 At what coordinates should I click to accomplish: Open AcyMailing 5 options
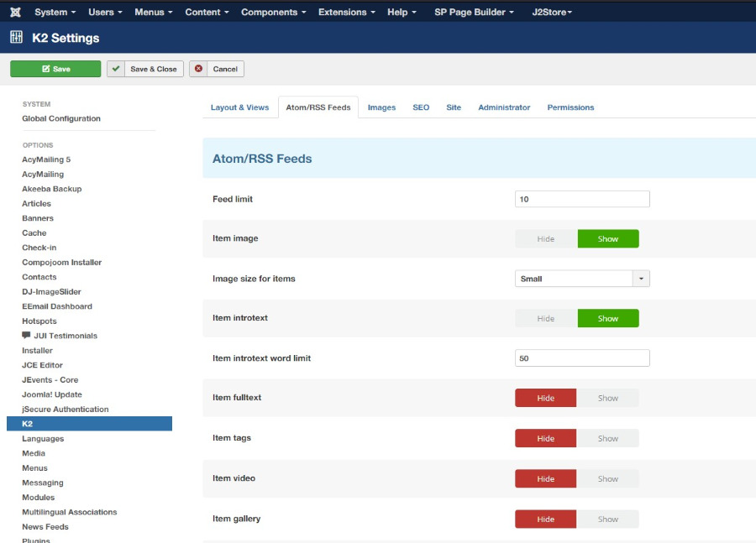(46, 159)
